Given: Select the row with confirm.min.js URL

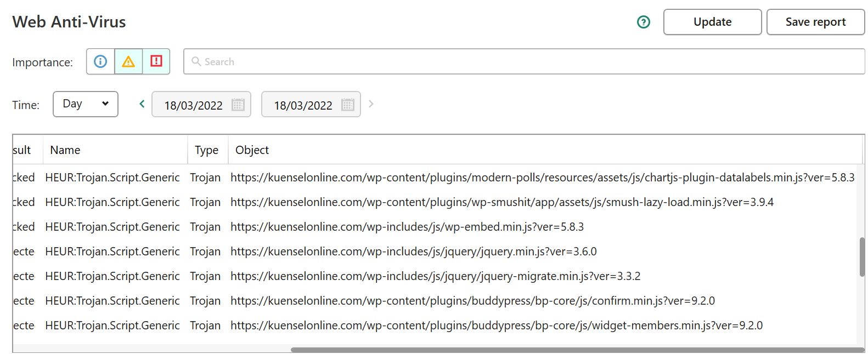Looking at the screenshot, I should [x=435, y=301].
